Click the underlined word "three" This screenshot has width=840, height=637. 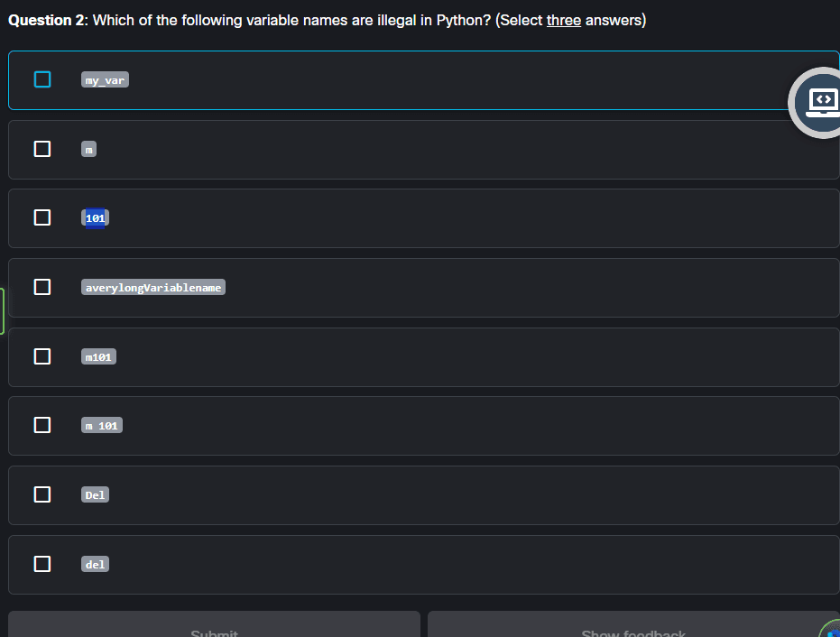pyautogui.click(x=563, y=20)
